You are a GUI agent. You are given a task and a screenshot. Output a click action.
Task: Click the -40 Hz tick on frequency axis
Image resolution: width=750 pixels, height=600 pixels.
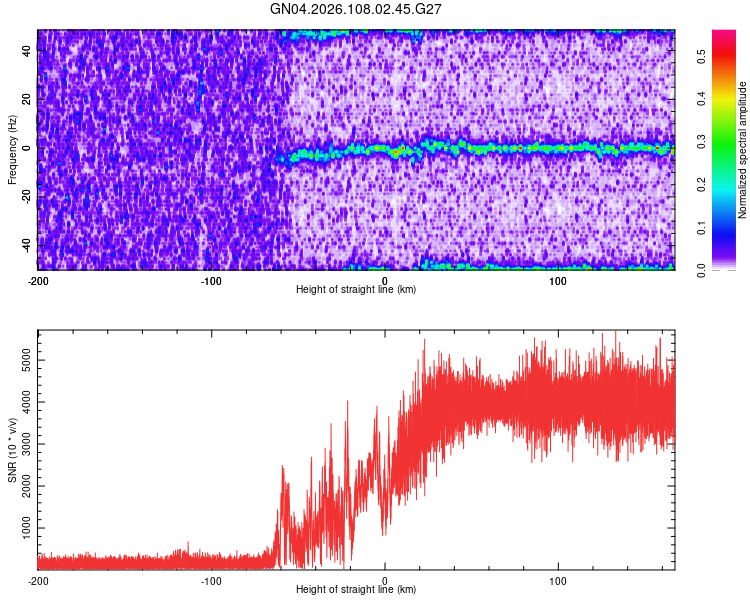(x=26, y=245)
